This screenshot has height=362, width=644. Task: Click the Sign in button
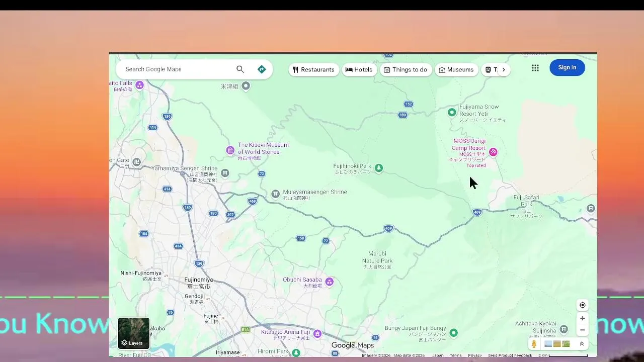coord(567,67)
